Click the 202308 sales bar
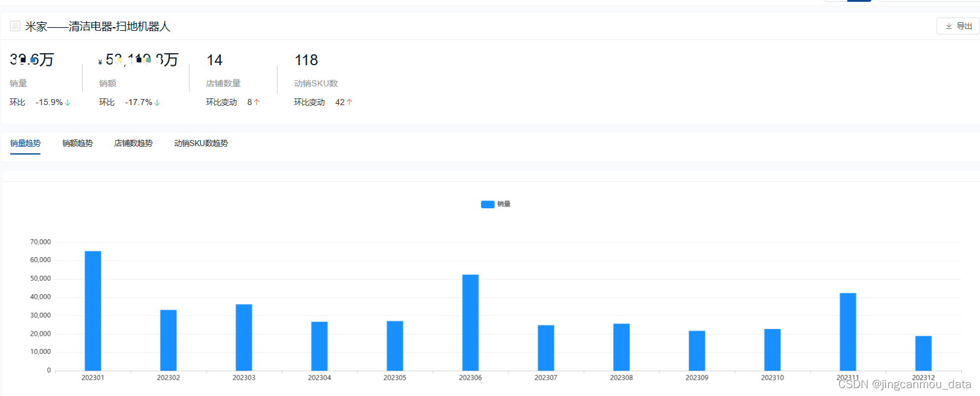Image resolution: width=980 pixels, height=396 pixels. pyautogui.click(x=622, y=347)
